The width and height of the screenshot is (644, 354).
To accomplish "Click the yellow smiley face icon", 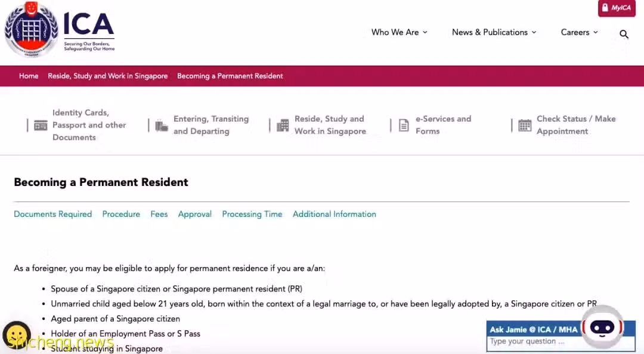I will click(17, 335).
